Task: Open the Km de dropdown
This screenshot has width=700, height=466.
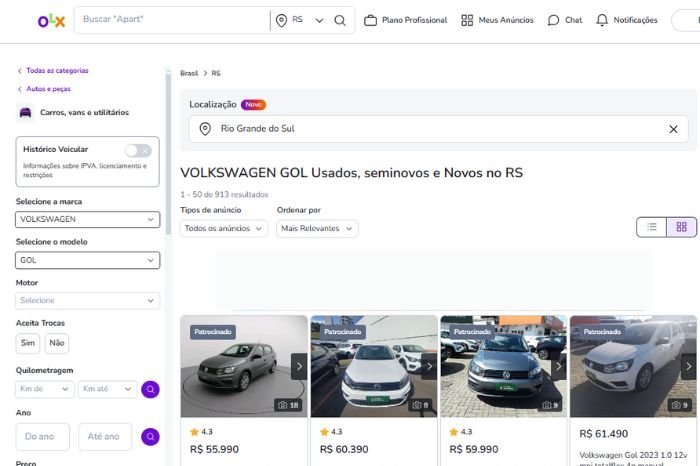Action: pyautogui.click(x=45, y=389)
